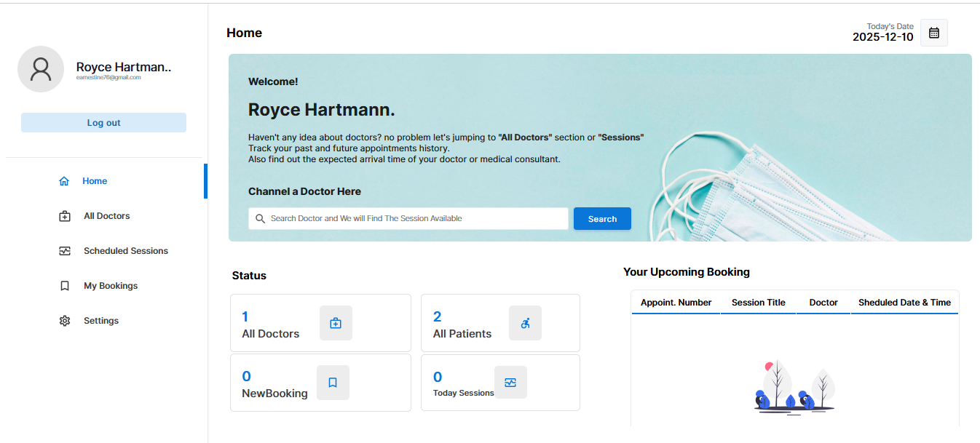
Task: Click the Home house icon in sidebar
Action: (64, 181)
